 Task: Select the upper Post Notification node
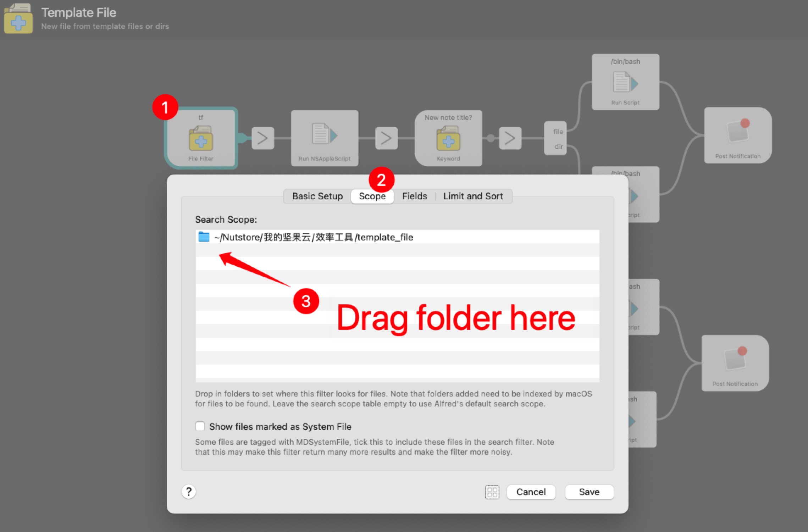(x=737, y=135)
